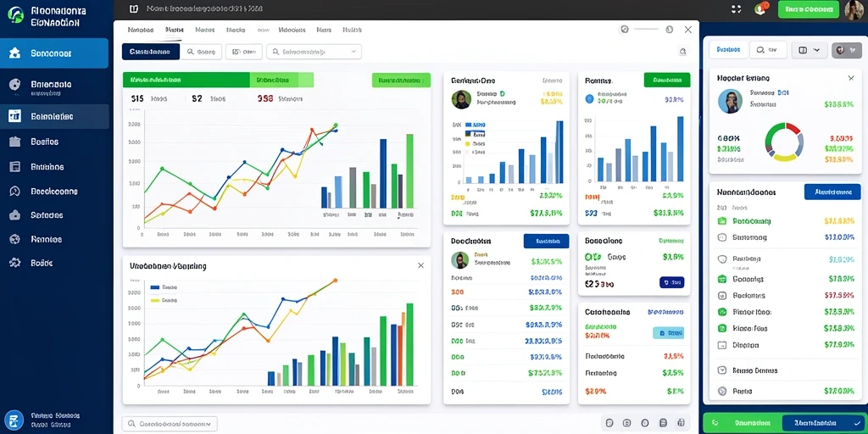Select the blue dot in the second bar chart card
The height and width of the screenshot is (434, 868).
tap(590, 98)
